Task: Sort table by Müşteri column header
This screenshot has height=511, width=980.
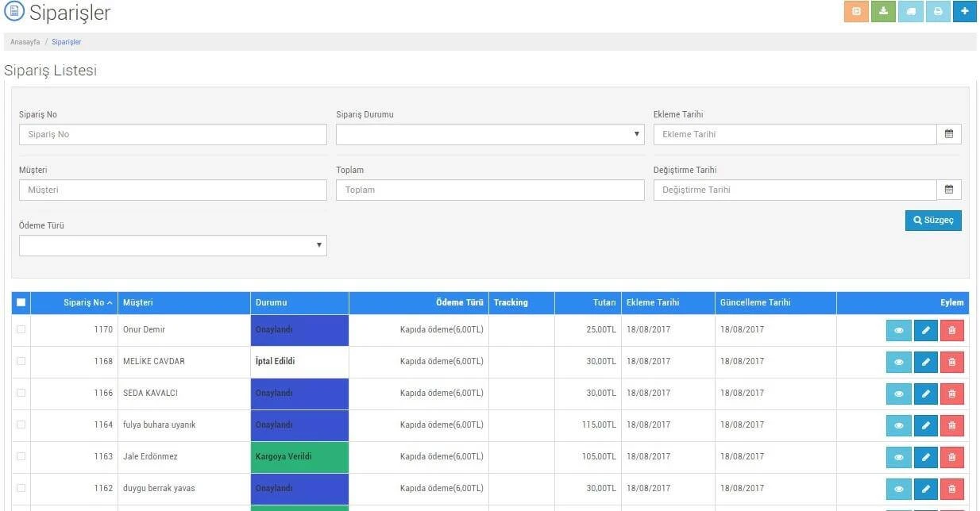Action: click(138, 302)
